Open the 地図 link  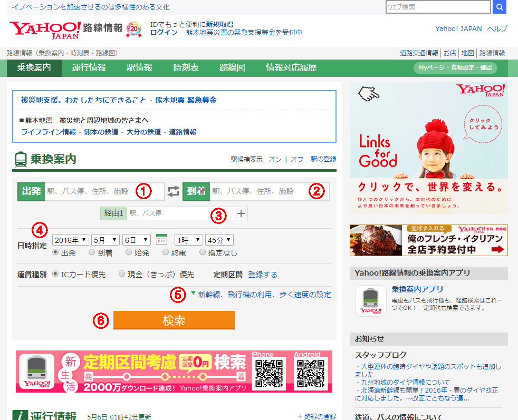pyautogui.click(x=468, y=53)
